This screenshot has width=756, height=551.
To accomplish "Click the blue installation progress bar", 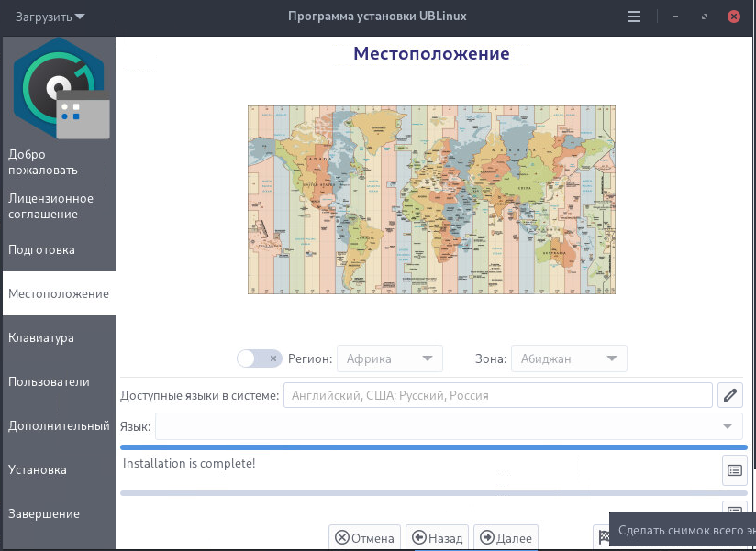I will [434, 447].
